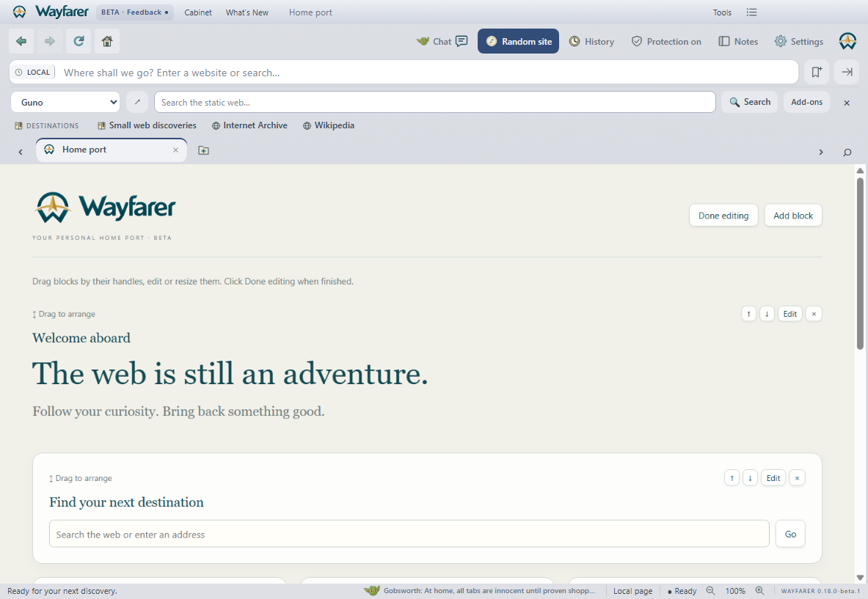868x599 pixels.
Task: Click the large Wayfarer page logo
Action: tap(105, 207)
